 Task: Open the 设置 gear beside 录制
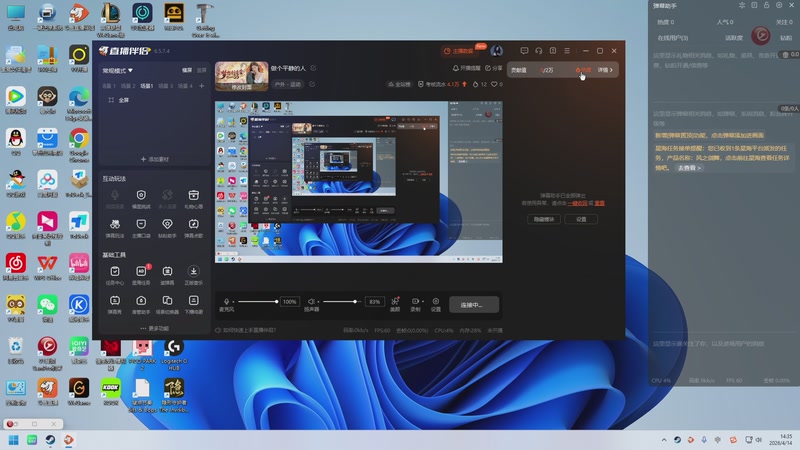coord(436,304)
